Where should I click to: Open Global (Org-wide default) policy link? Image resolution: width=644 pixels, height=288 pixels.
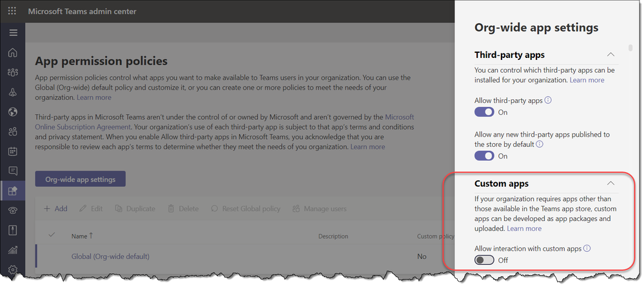click(x=110, y=256)
